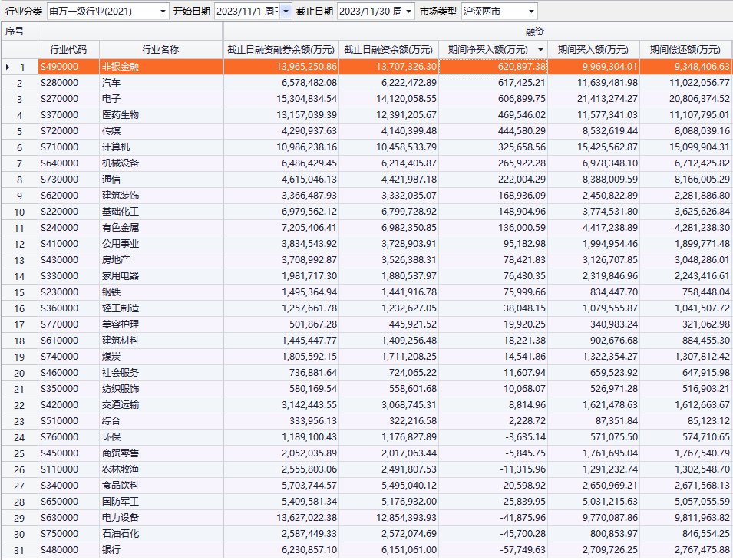Sort by 行业代码 column header

pyautogui.click(x=68, y=50)
